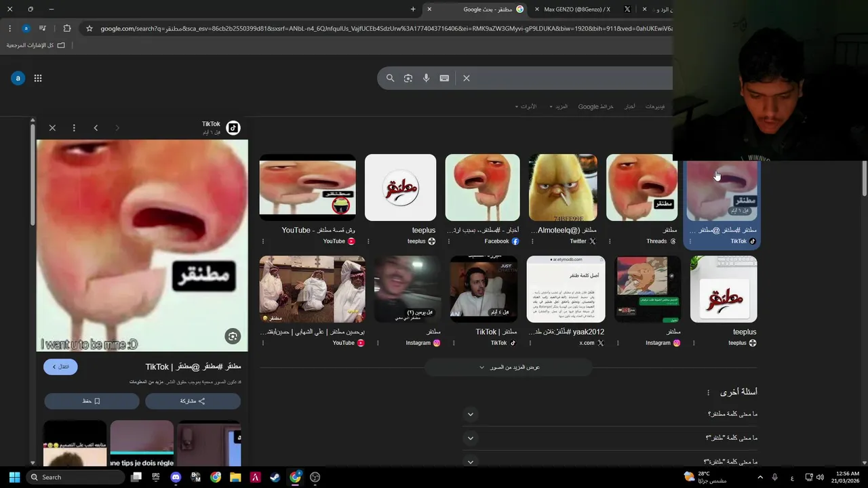868x488 pixels.
Task: Open media control icon in Chrome toolbar
Action: pos(43,28)
